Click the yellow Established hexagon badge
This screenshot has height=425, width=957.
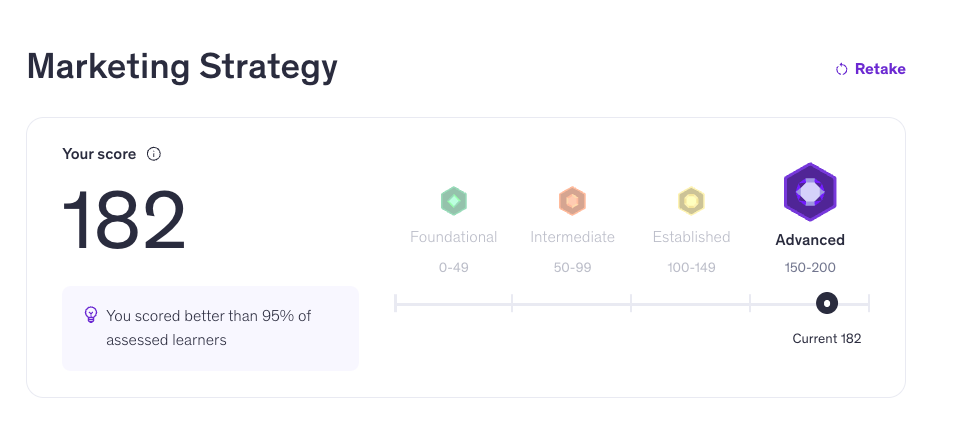[692, 201]
